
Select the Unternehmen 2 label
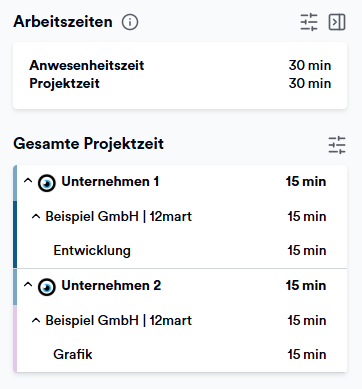[x=111, y=286]
